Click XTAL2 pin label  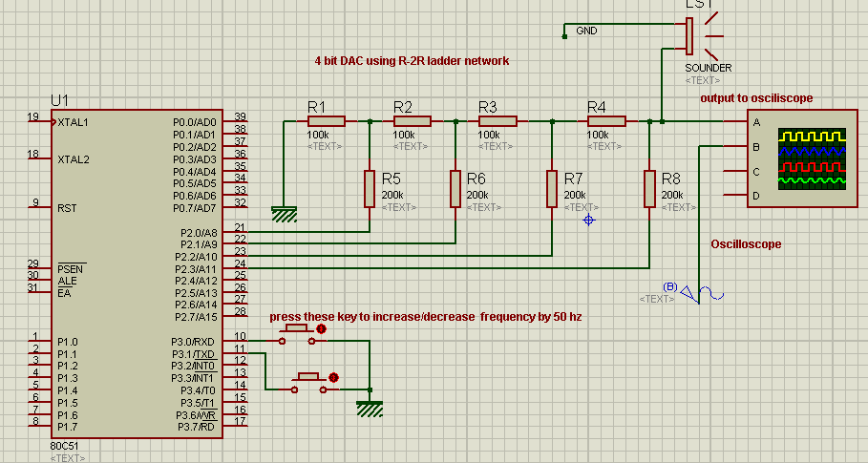pos(74,159)
